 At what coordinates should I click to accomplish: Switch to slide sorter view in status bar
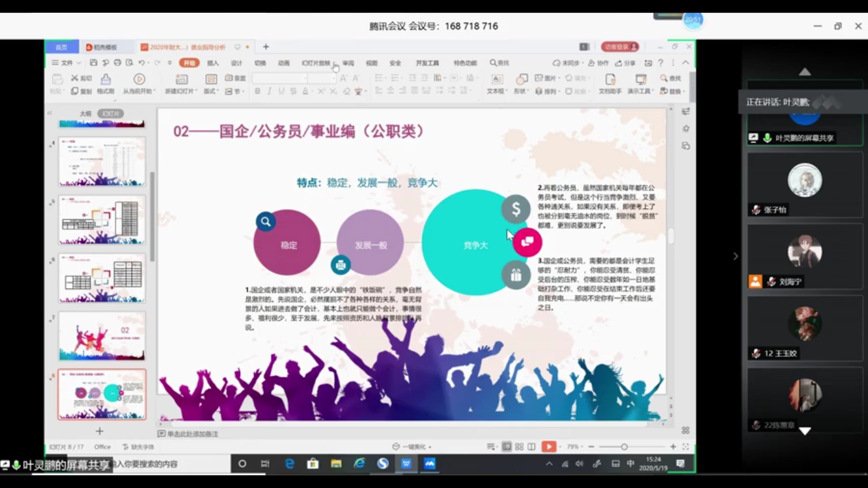(519, 447)
